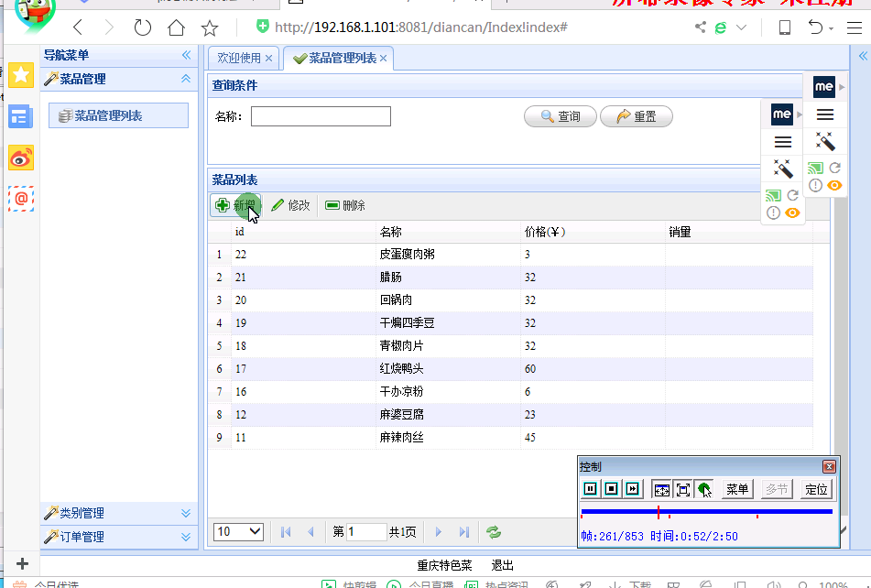Image resolution: width=871 pixels, height=588 pixels.
Task: Select the 麻婆豆腐 row
Action: pos(510,414)
